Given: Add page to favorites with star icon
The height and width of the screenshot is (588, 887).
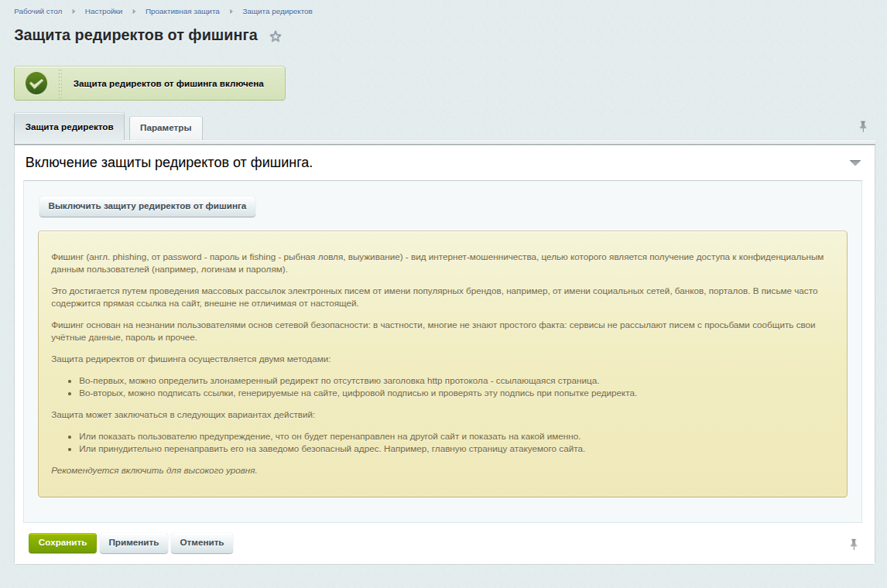Looking at the screenshot, I should pos(276,36).
